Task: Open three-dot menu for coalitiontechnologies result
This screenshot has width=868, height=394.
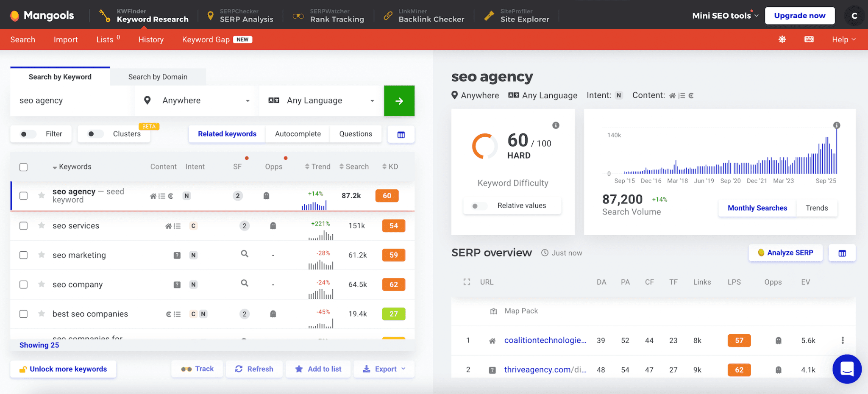Action: click(843, 340)
